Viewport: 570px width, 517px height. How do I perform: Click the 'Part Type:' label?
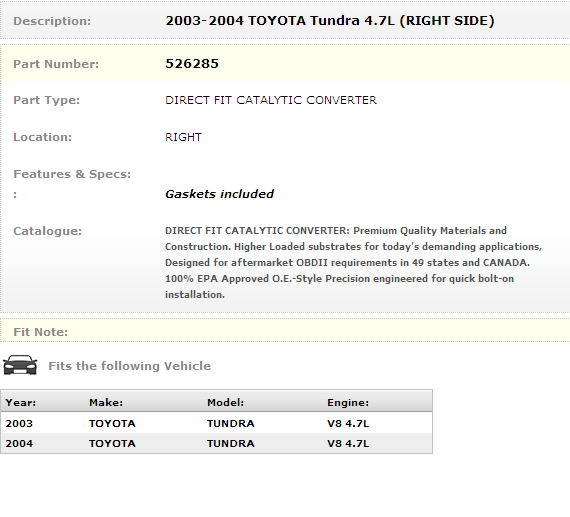pos(47,100)
